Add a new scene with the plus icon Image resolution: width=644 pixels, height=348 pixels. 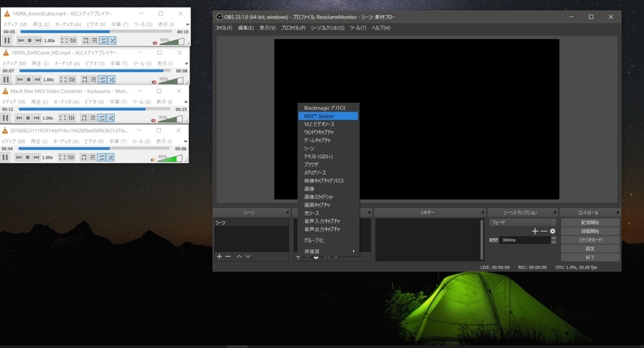[219, 256]
